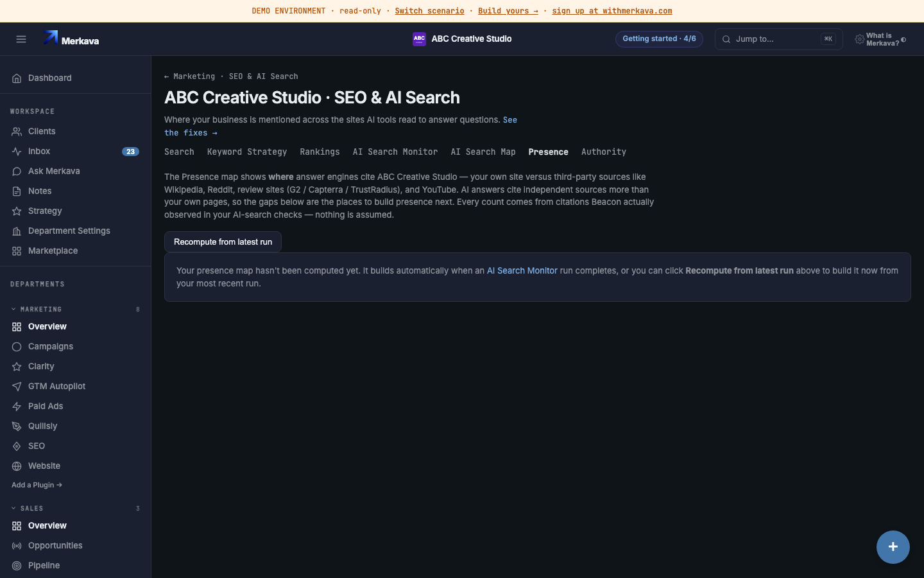Click the Sales Overview grid icon
This screenshot has height=578, width=924.
(x=17, y=526)
